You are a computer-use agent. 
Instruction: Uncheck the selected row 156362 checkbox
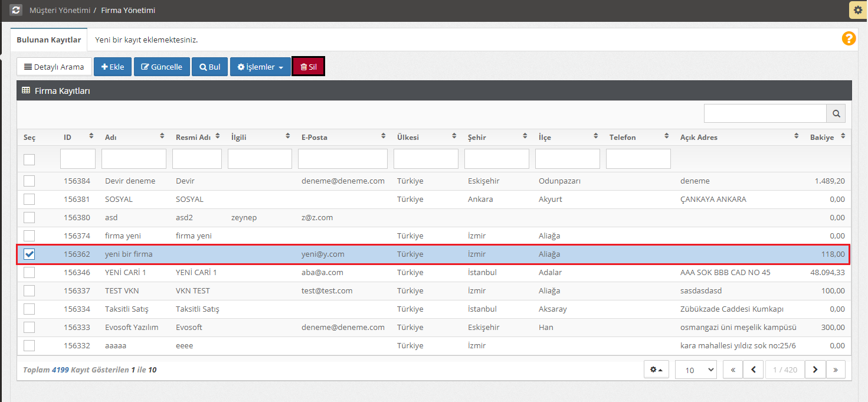[29, 254]
